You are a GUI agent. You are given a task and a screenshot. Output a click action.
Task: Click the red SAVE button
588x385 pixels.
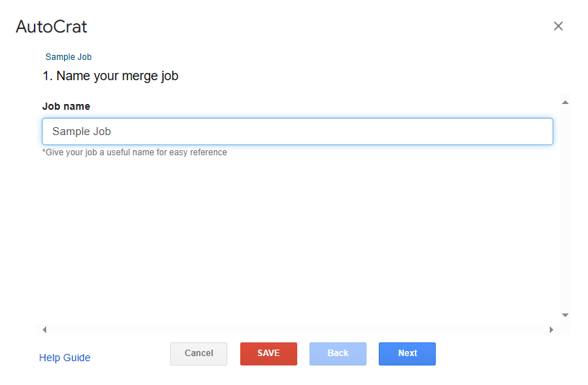point(268,353)
